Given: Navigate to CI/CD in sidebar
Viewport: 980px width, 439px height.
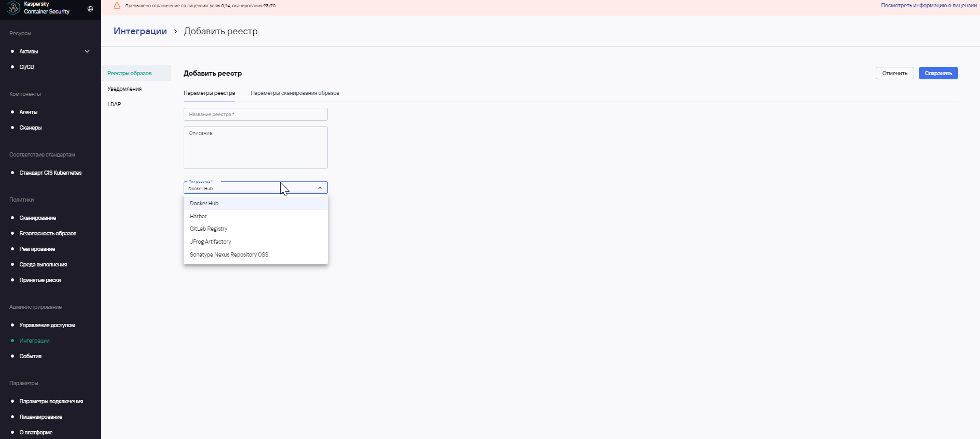Looking at the screenshot, I should [27, 67].
